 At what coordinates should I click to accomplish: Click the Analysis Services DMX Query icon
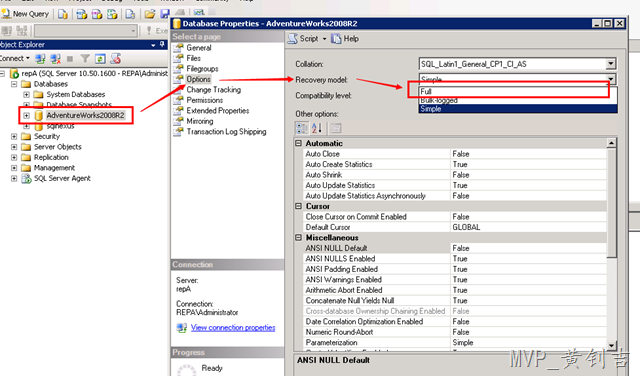[97, 14]
